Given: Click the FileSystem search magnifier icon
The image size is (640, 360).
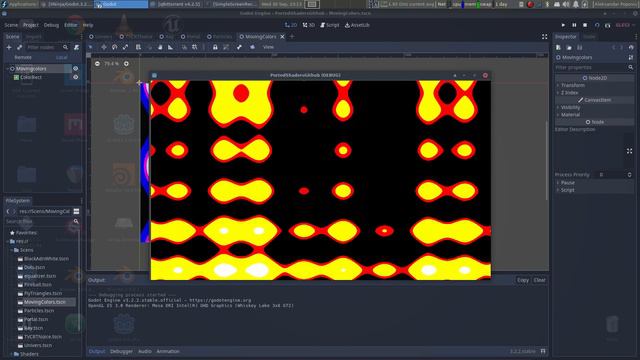Looking at the screenshot, I should coord(76,221).
